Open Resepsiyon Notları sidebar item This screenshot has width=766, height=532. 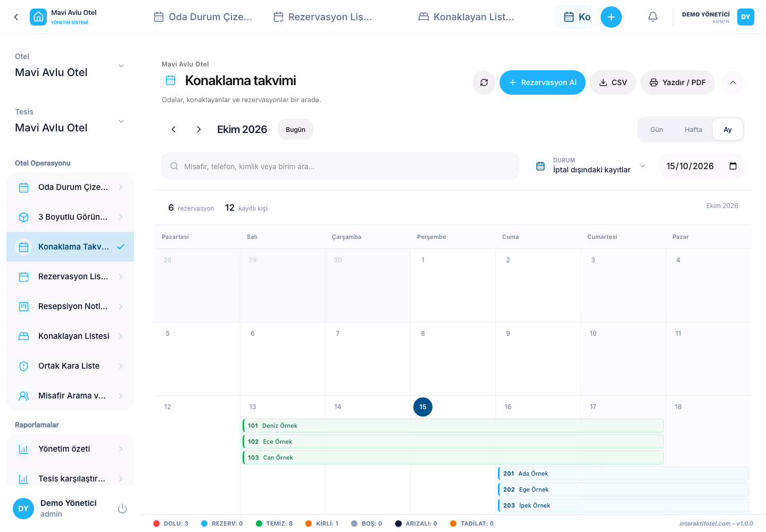[x=70, y=306]
